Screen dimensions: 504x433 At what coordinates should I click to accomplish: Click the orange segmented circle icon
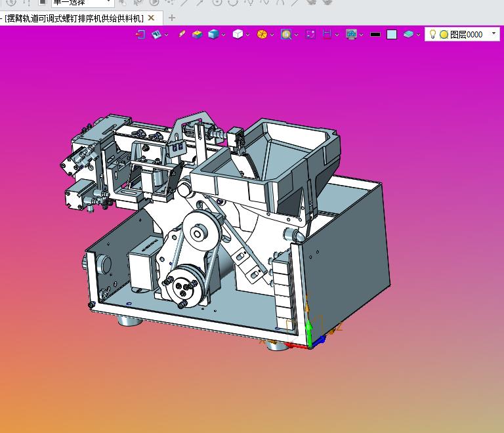click(x=262, y=34)
